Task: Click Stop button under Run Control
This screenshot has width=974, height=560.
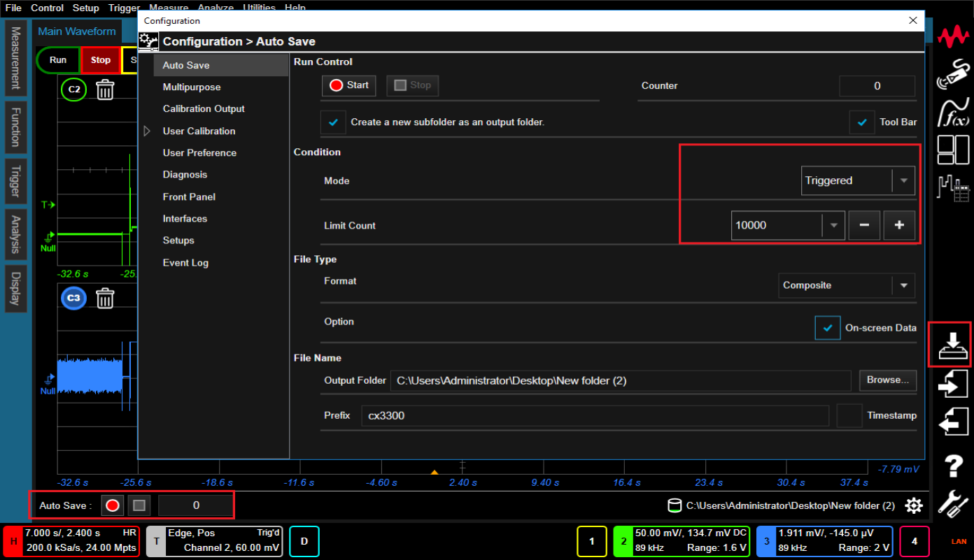Action: point(412,85)
